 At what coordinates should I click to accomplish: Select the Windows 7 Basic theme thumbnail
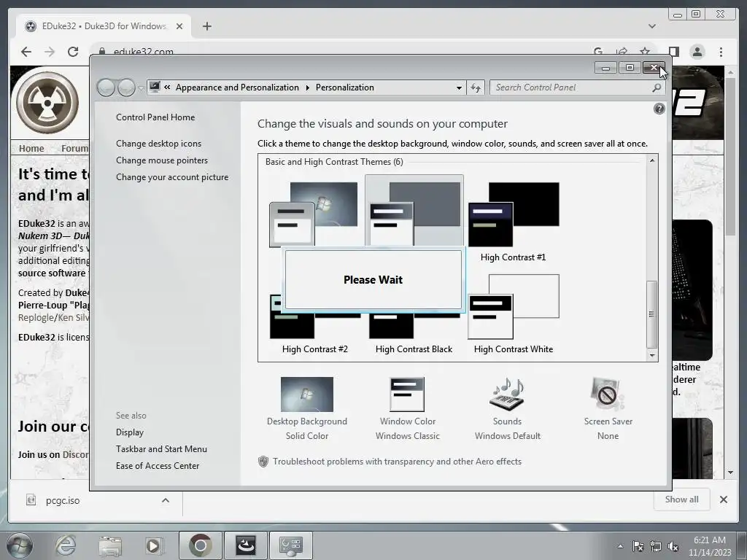[313, 214]
